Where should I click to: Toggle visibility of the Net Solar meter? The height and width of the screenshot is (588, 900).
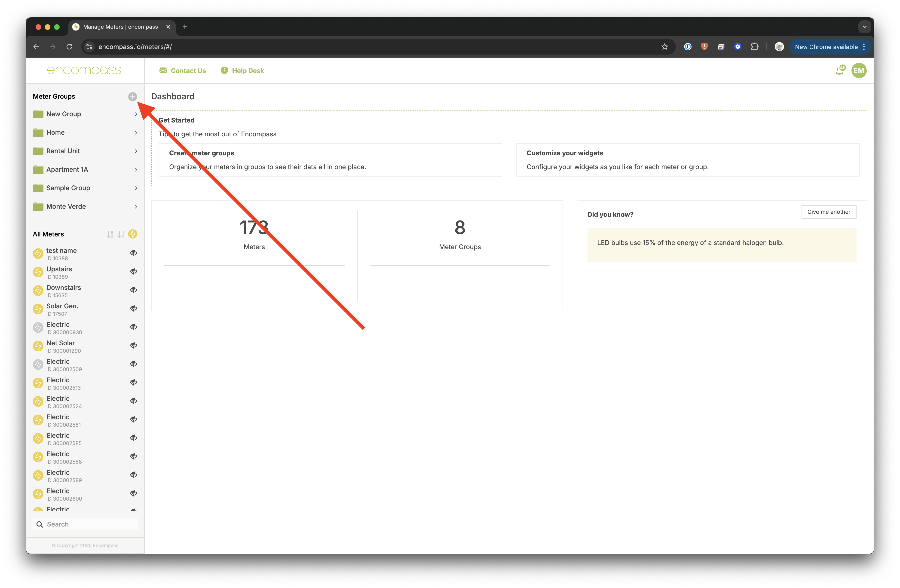(134, 345)
